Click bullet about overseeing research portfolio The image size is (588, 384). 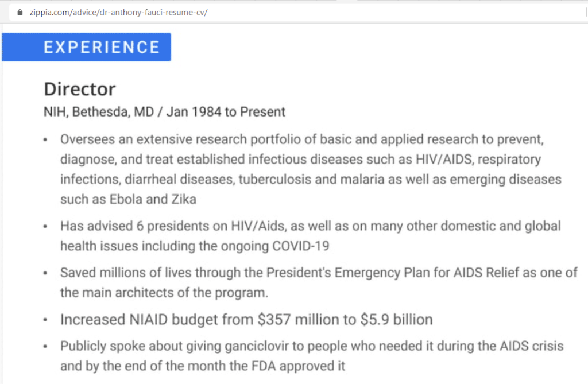tap(311, 169)
